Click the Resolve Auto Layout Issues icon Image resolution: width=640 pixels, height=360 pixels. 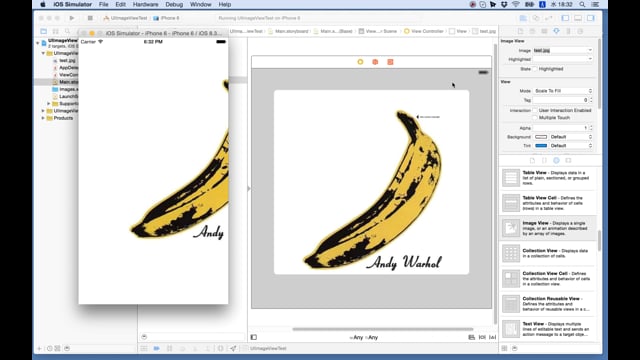493,337
